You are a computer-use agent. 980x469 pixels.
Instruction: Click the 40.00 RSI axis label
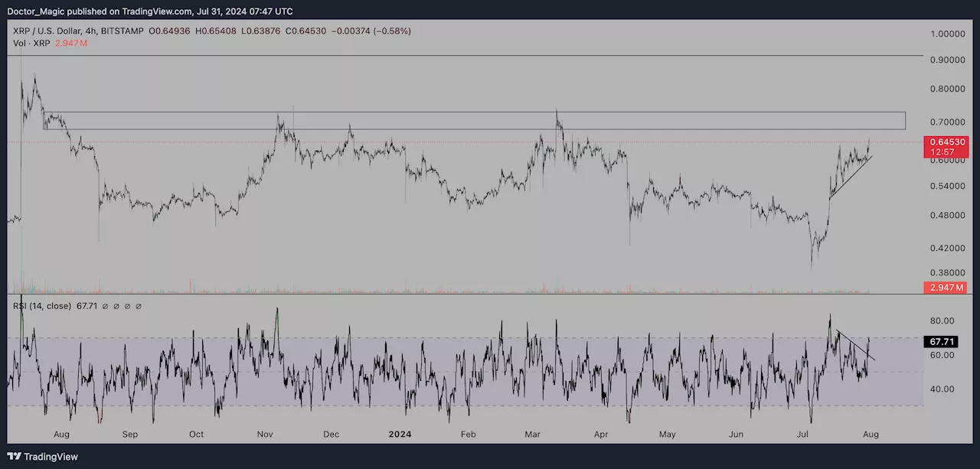coord(942,389)
